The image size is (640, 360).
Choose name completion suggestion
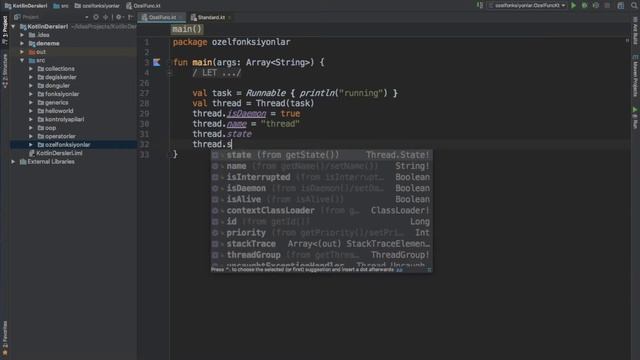tap(321, 166)
